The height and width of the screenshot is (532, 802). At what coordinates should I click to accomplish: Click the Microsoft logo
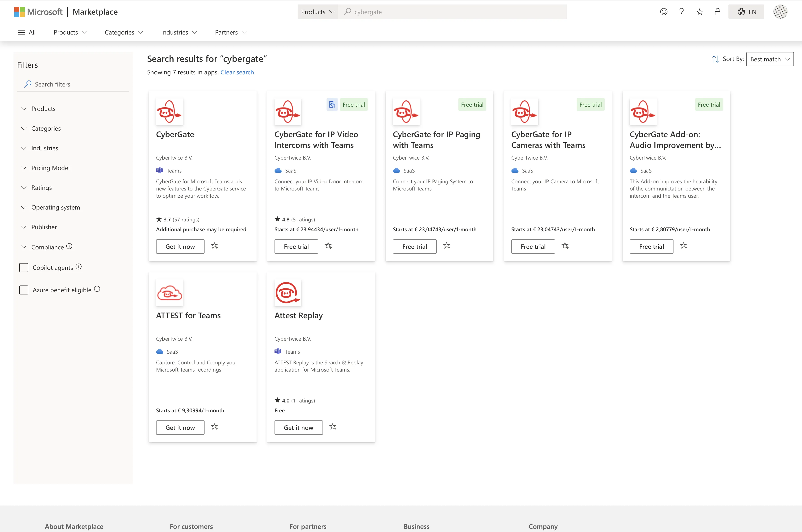point(38,12)
